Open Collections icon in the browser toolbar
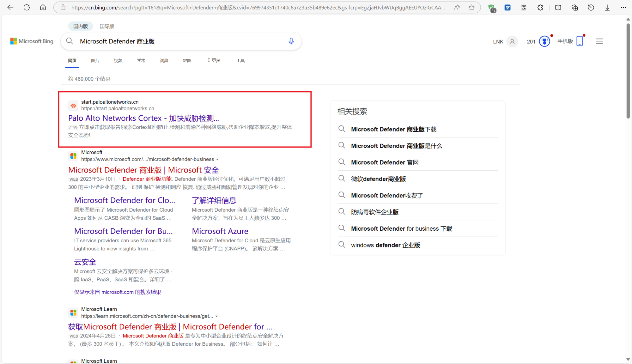 574,7
